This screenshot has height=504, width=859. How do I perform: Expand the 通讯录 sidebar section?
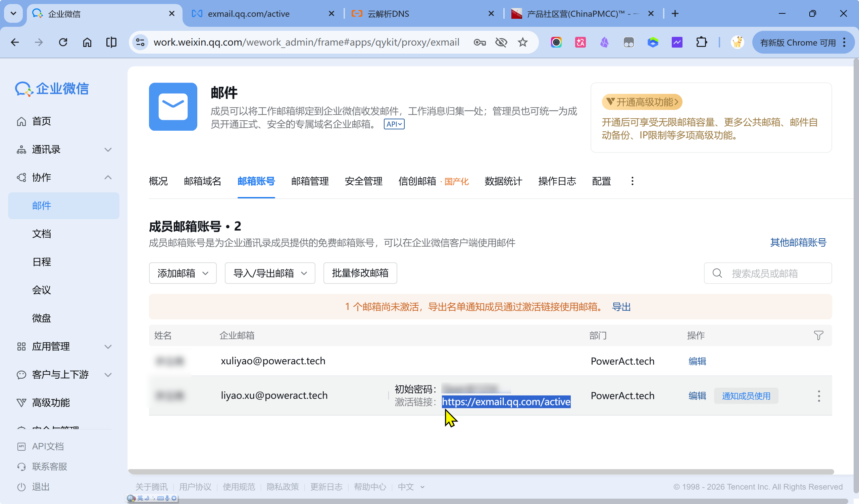point(108,149)
